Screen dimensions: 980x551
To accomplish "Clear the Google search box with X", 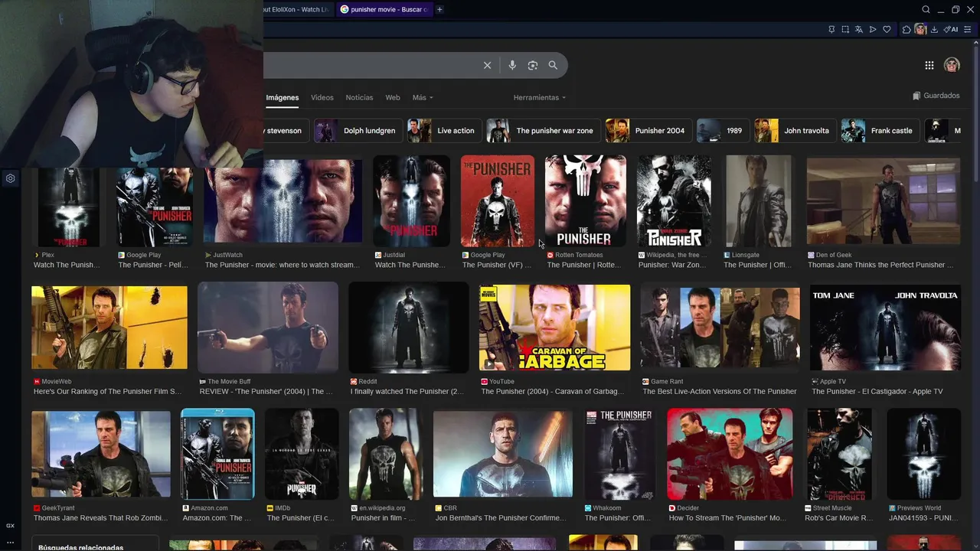I will point(487,66).
